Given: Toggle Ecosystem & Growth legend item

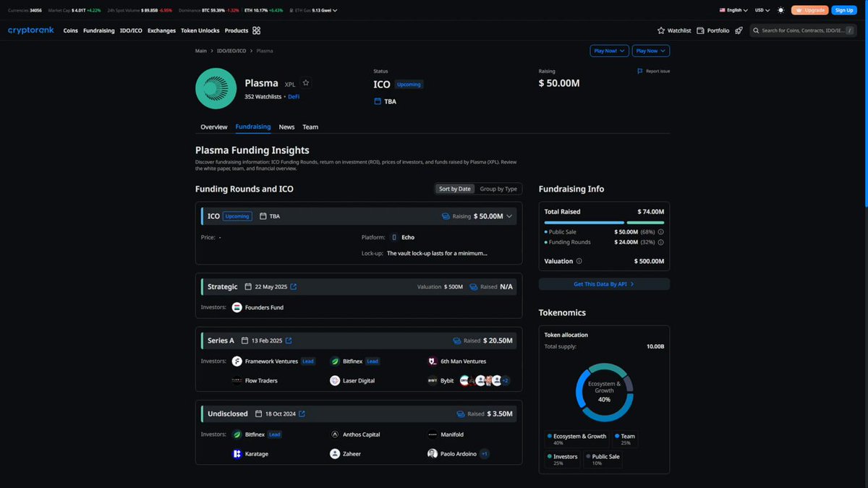Looking at the screenshot, I should [576, 439].
